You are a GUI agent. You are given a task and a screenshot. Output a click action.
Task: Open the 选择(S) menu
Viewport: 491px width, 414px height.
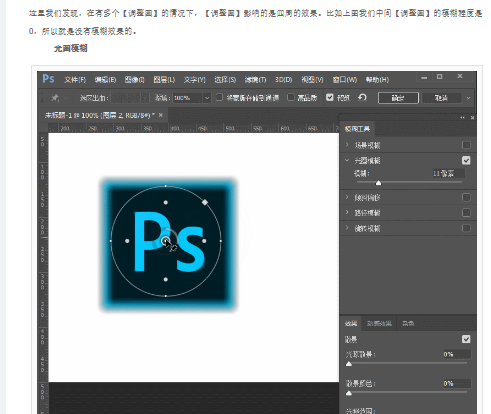225,80
